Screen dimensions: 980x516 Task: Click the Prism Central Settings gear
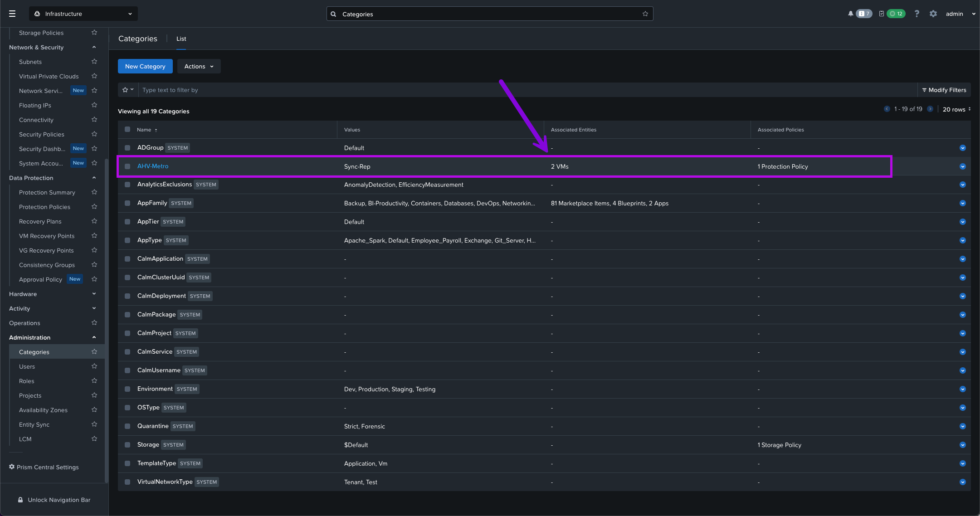pos(12,467)
